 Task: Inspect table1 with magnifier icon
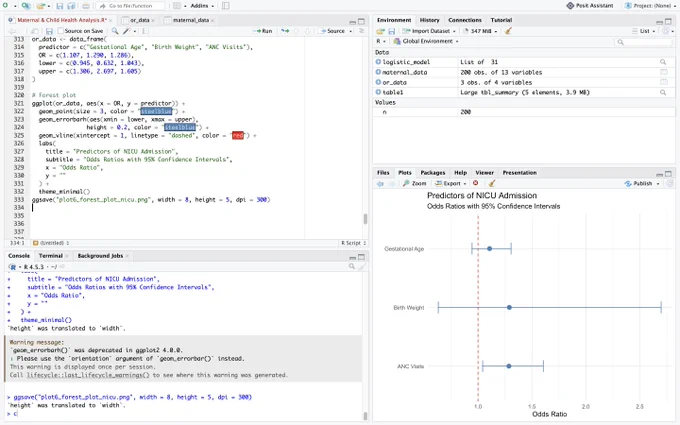[x=663, y=92]
